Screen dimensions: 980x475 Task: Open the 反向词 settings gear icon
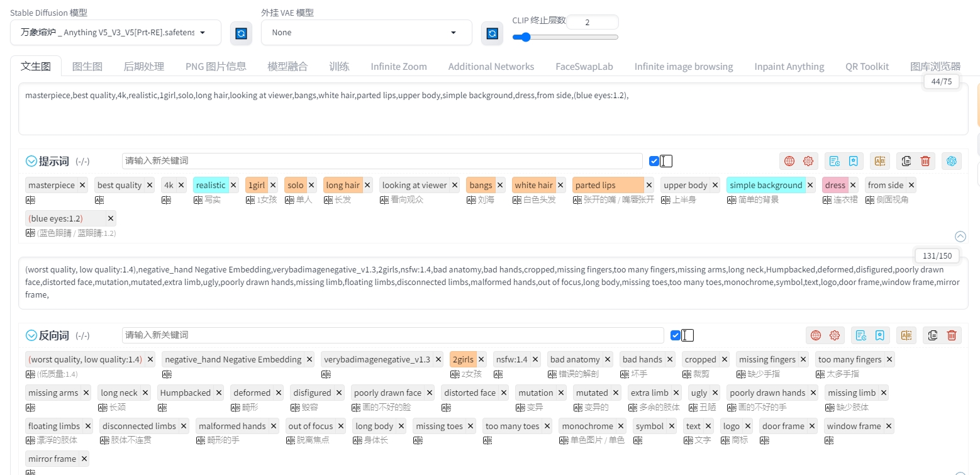[835, 335]
